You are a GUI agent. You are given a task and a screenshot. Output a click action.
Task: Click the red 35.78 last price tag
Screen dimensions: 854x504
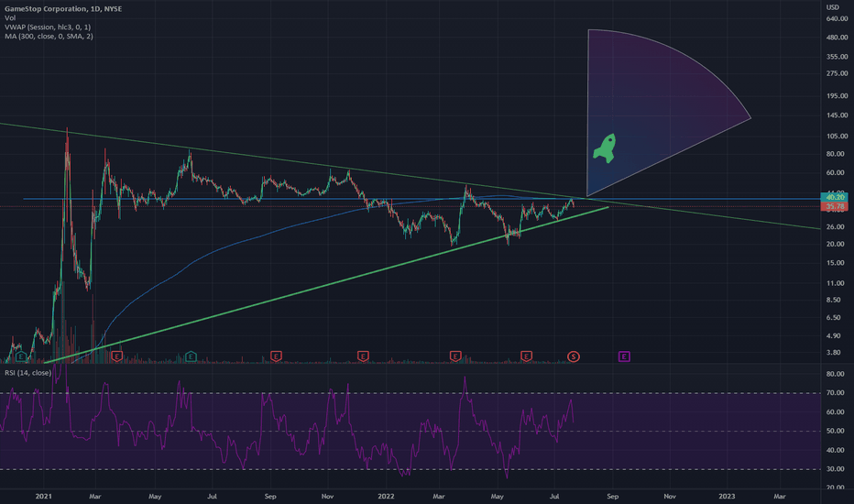coord(835,207)
